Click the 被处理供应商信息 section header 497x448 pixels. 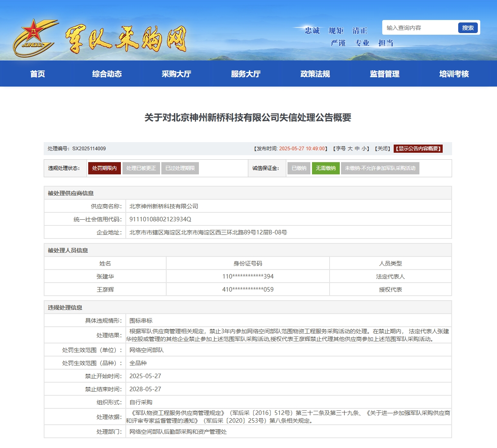tap(71, 193)
